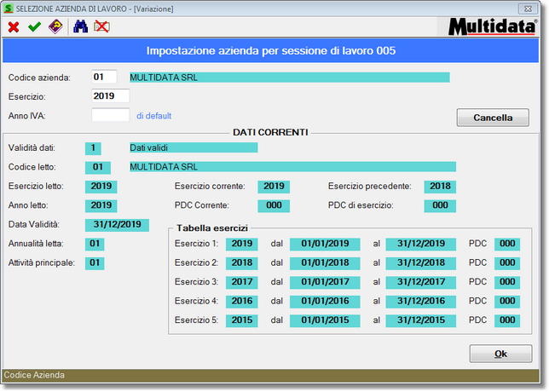Click the Esercizio corrente value 2019
549x392 pixels.
tap(274, 187)
